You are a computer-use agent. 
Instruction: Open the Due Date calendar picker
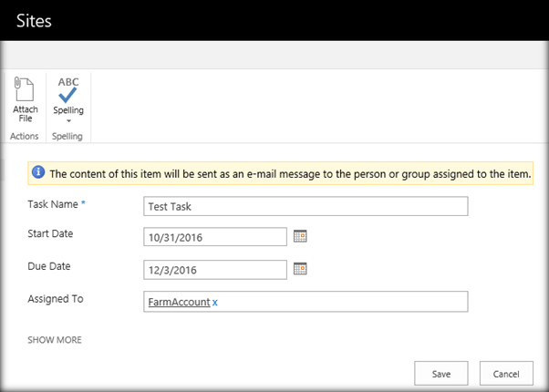coord(300,268)
